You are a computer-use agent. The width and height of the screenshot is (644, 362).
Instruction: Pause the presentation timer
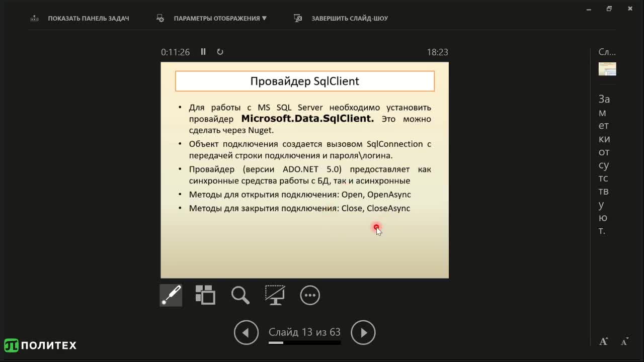tap(203, 52)
